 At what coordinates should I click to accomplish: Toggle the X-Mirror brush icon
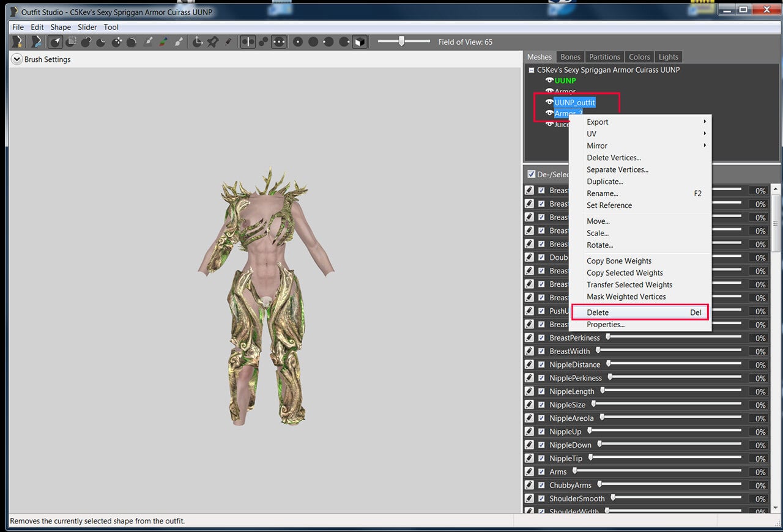coord(248,42)
